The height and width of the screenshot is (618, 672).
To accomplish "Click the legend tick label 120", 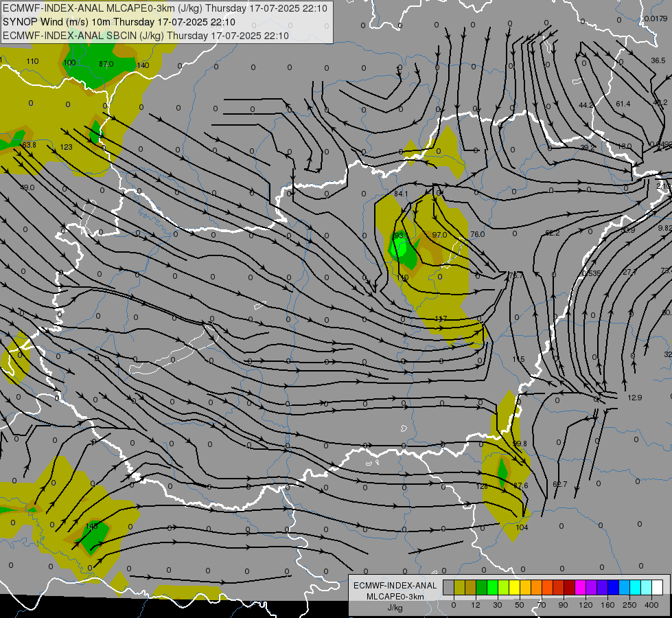I will pos(586,605).
